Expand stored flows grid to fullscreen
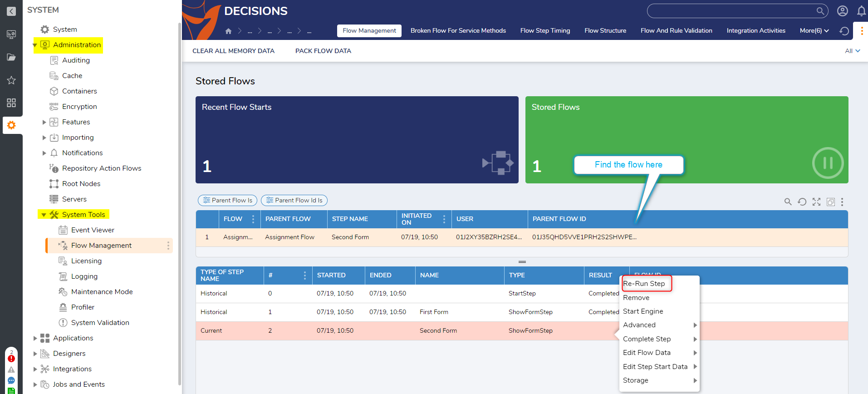Image resolution: width=868 pixels, height=394 pixels. coord(816,202)
